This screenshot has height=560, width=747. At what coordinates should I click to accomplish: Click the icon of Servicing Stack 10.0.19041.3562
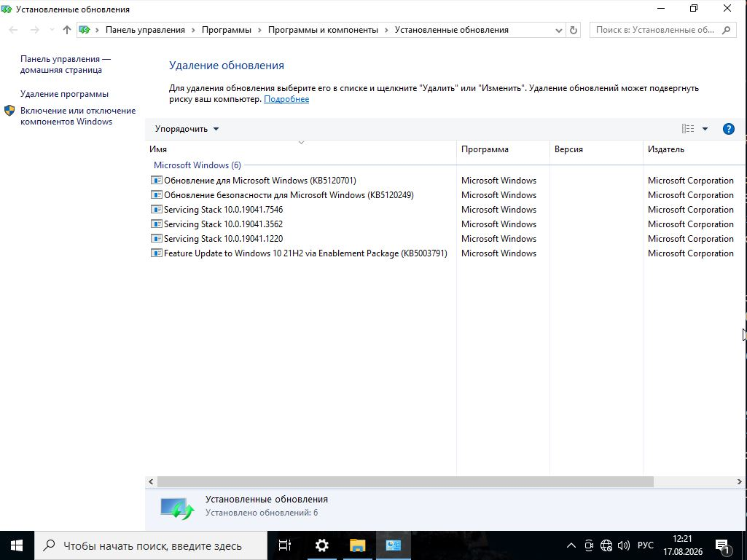156,224
